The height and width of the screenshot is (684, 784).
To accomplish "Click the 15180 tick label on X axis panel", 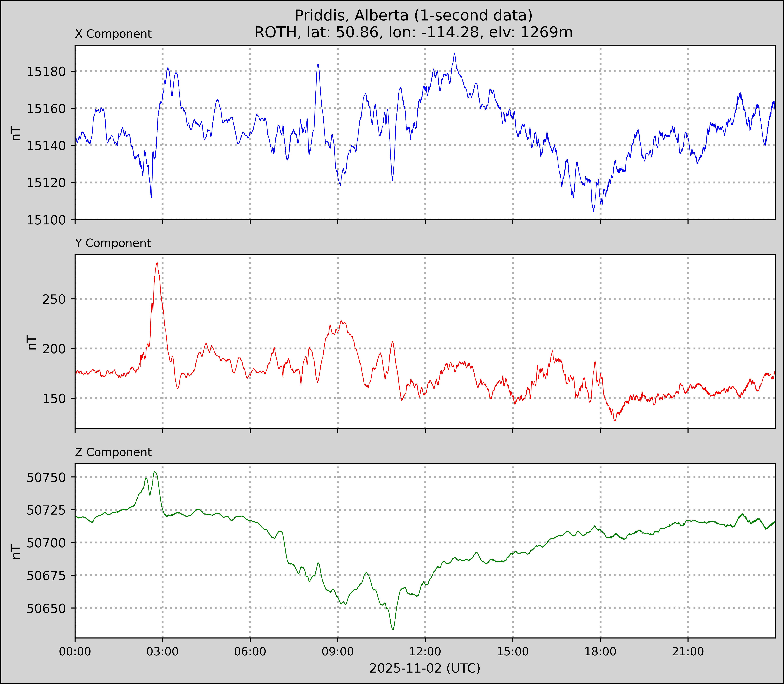I will (x=46, y=71).
